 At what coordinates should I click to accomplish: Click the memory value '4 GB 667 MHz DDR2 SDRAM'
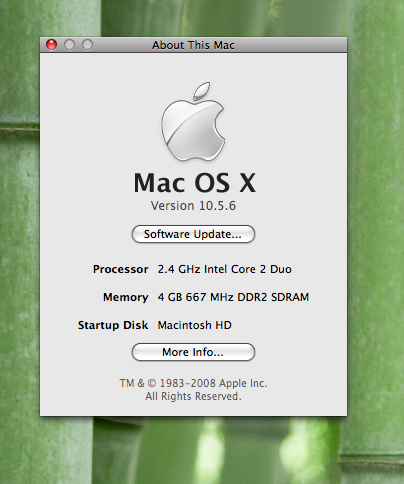coord(233,297)
